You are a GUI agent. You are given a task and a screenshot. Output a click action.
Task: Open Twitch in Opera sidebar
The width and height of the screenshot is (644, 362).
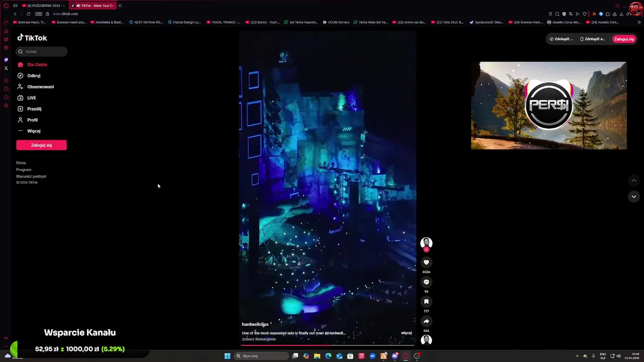coord(6,60)
